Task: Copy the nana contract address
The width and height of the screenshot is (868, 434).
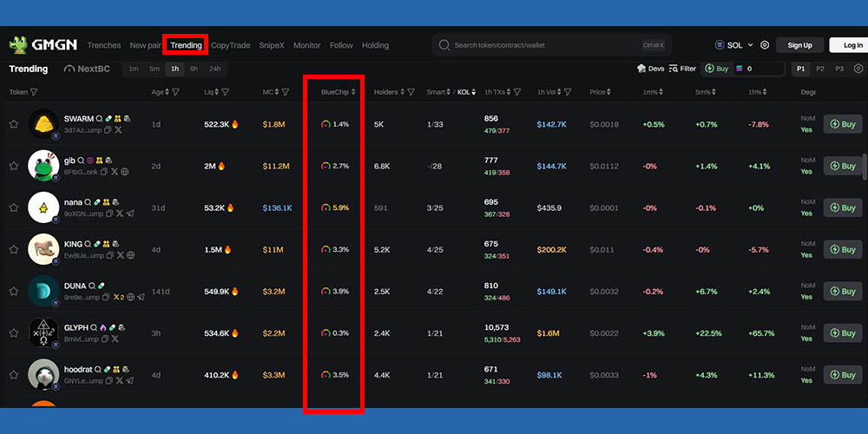Action: pos(108,214)
